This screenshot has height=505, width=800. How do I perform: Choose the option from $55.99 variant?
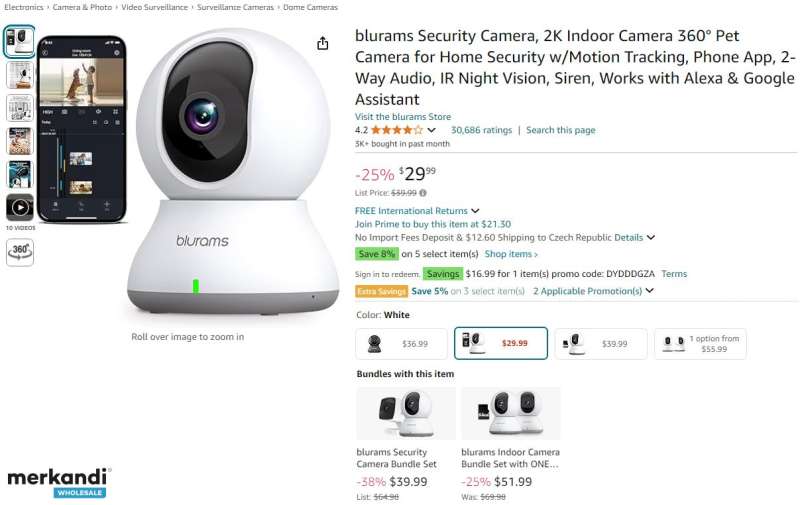[700, 344]
